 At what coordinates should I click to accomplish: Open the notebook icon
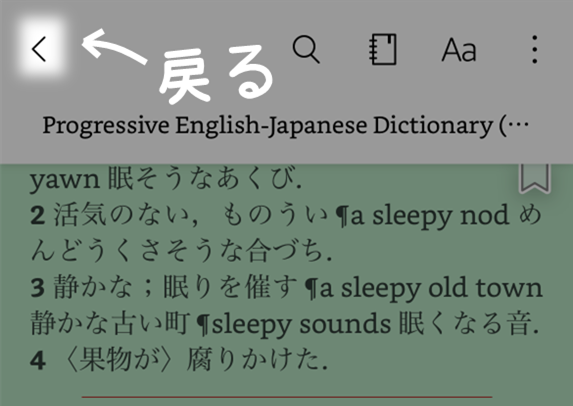(383, 49)
